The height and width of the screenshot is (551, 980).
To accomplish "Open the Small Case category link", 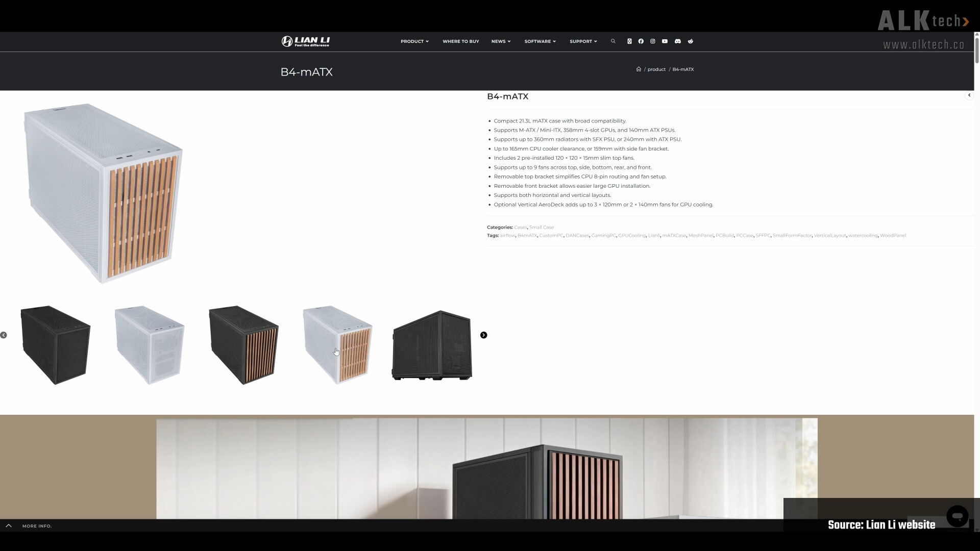I will point(542,228).
